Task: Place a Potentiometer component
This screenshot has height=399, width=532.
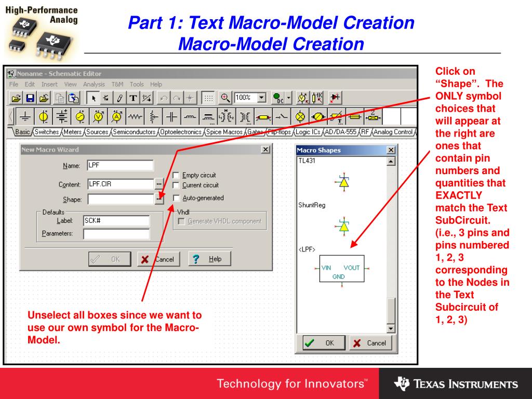Action: coord(153,117)
